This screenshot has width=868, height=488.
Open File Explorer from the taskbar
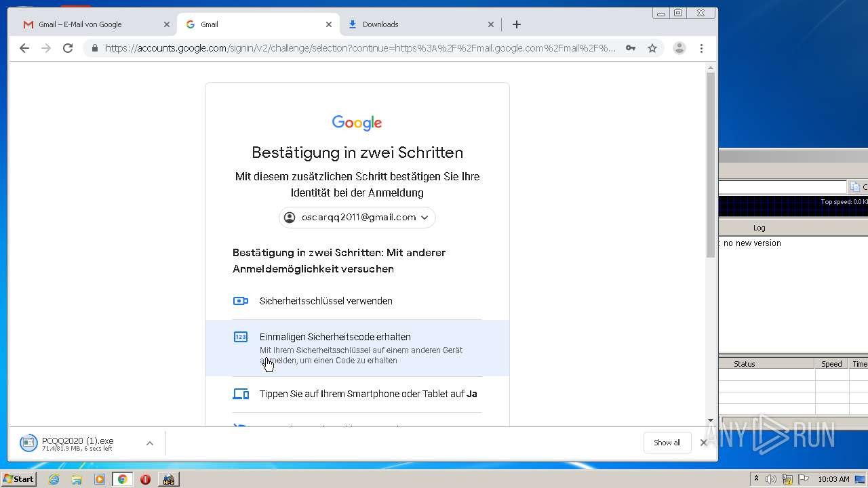pyautogui.click(x=77, y=479)
